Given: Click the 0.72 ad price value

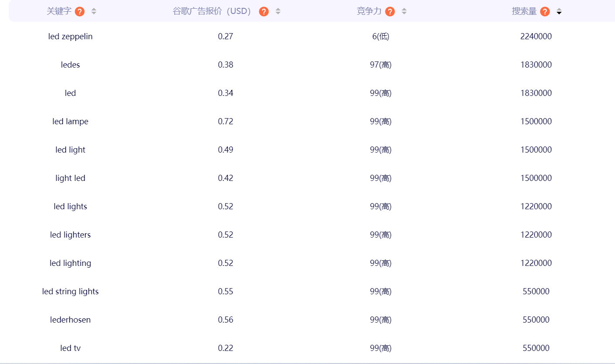Looking at the screenshot, I should coord(226,122).
